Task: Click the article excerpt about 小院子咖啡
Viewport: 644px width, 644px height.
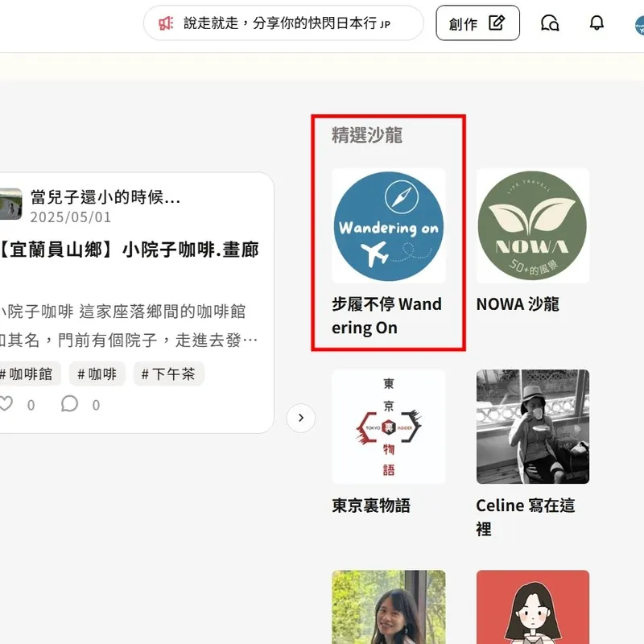Action: pyautogui.click(x=129, y=326)
